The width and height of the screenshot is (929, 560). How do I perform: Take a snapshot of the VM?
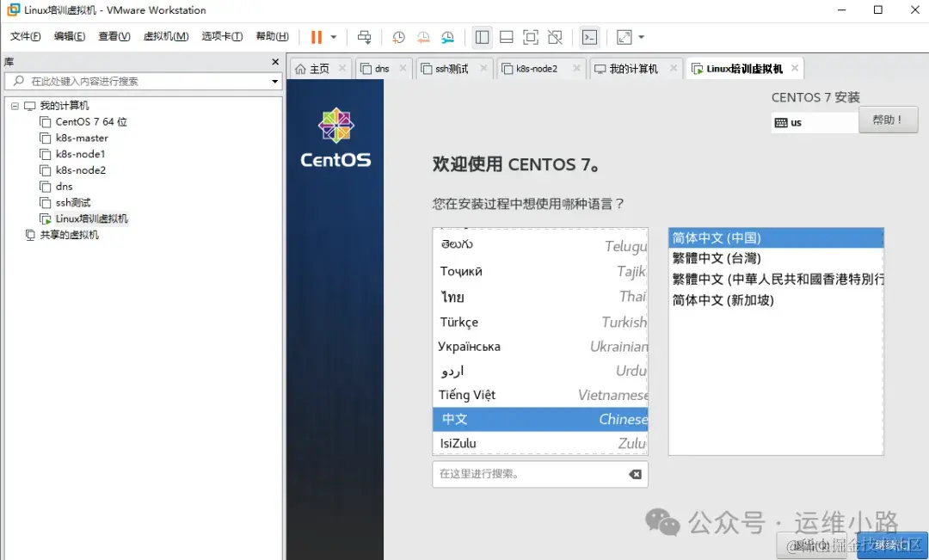(x=397, y=37)
